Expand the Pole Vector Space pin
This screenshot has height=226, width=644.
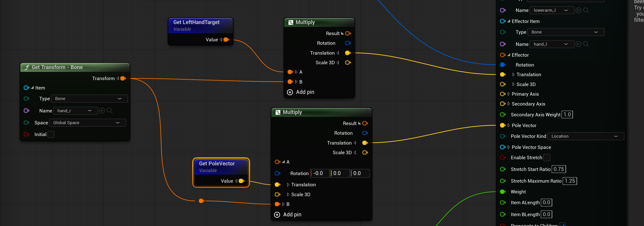pyautogui.click(x=509, y=147)
